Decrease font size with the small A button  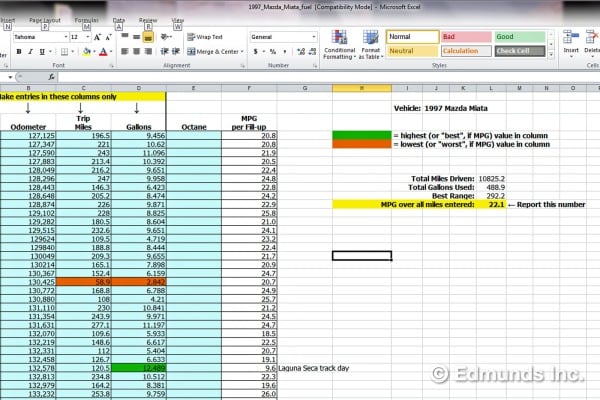tap(108, 37)
